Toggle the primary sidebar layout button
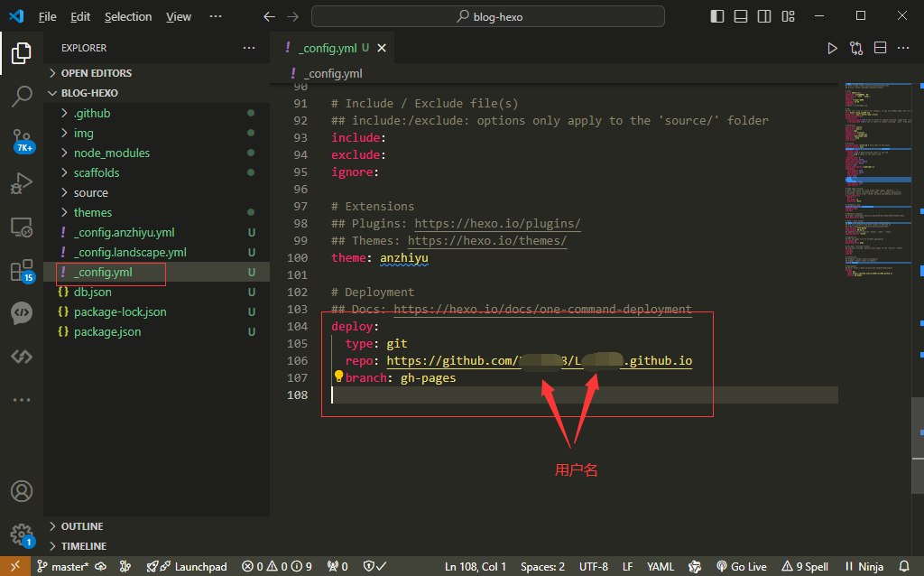 point(716,16)
